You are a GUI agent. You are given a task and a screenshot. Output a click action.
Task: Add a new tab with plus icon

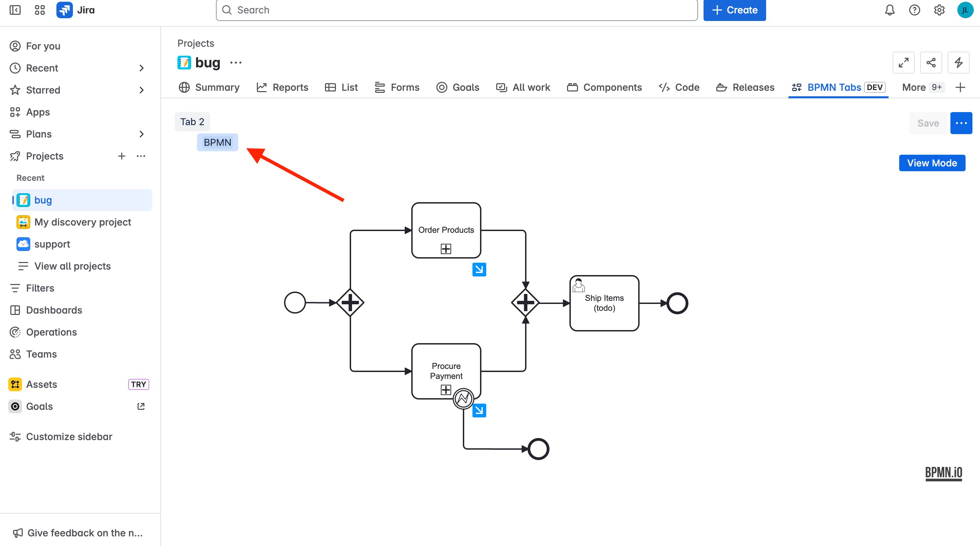point(960,88)
